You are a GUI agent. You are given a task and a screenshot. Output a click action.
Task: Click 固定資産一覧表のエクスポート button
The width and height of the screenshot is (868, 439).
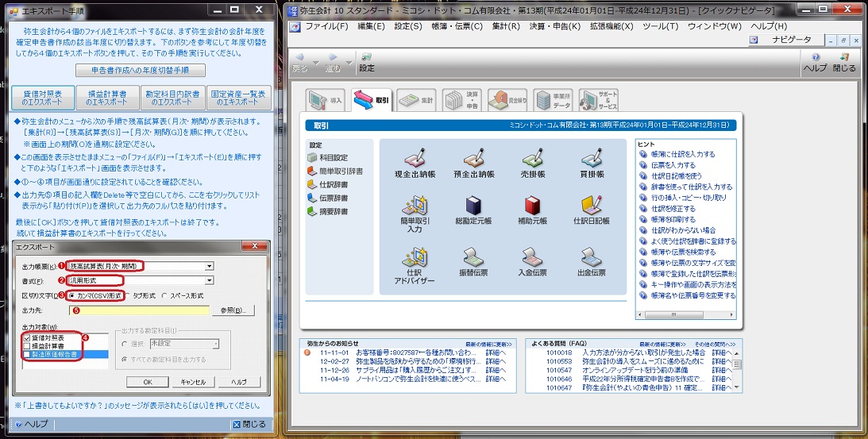(238, 98)
